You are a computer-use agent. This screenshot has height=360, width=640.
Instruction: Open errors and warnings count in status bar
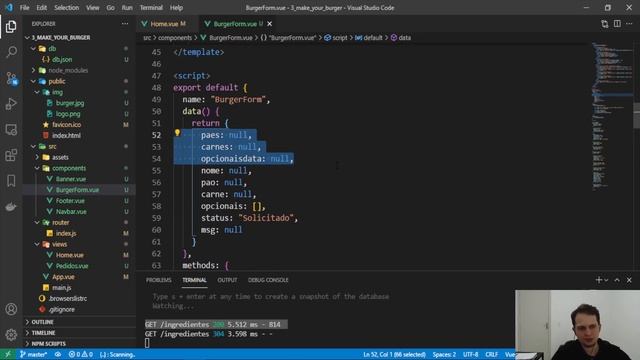[80, 354]
